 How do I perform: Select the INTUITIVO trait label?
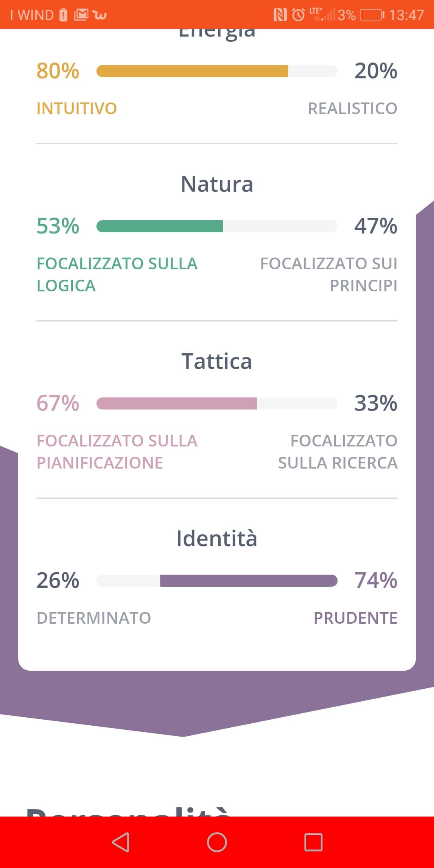(77, 108)
